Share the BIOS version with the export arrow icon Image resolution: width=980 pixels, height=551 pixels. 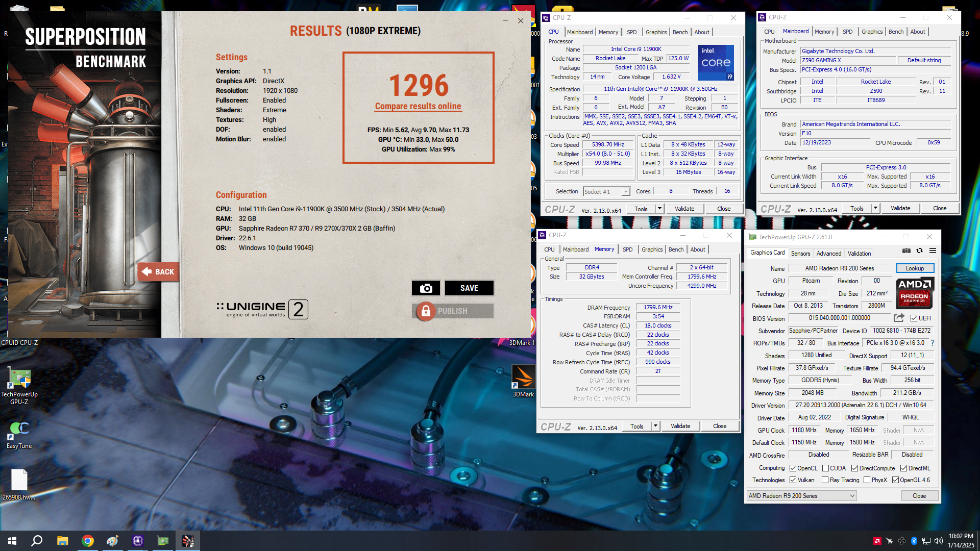pyautogui.click(x=899, y=317)
